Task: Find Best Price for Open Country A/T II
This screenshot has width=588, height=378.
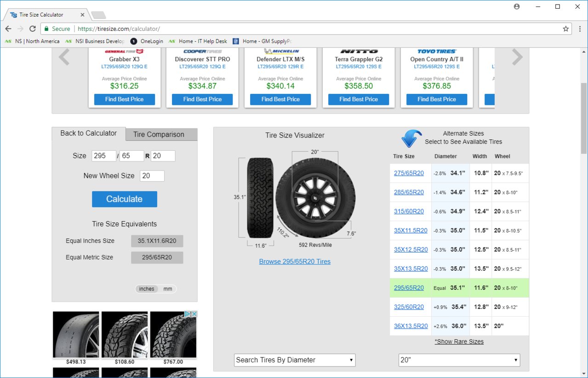Action: 437,99
